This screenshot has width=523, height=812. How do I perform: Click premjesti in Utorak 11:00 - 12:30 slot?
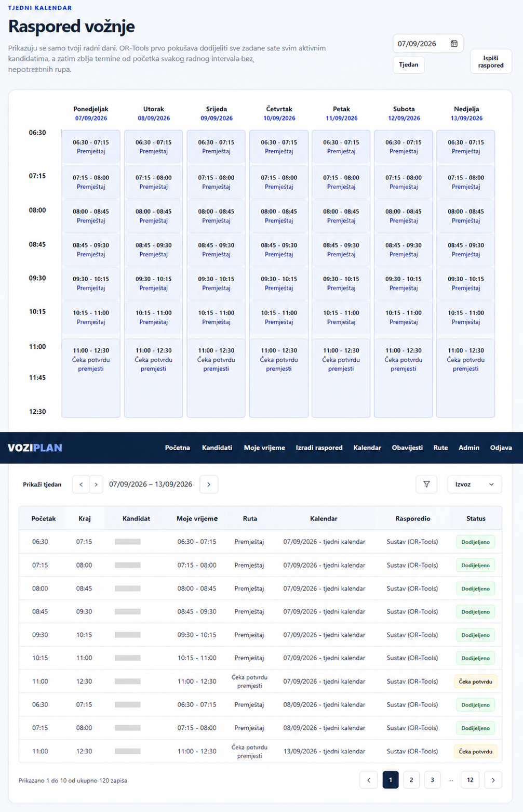point(154,369)
